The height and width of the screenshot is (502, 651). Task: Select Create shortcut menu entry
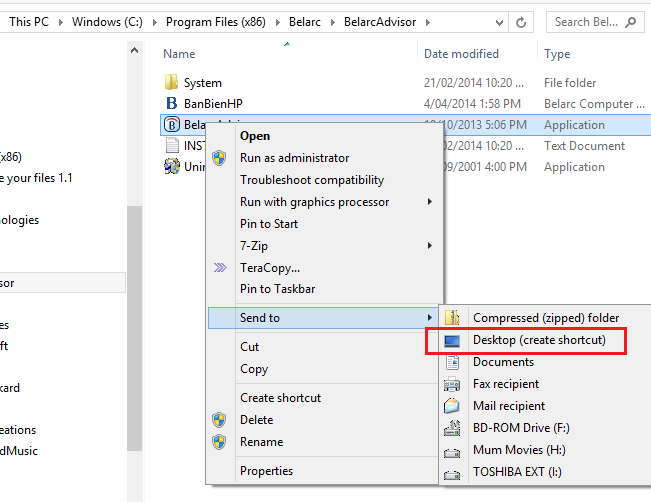(x=280, y=398)
